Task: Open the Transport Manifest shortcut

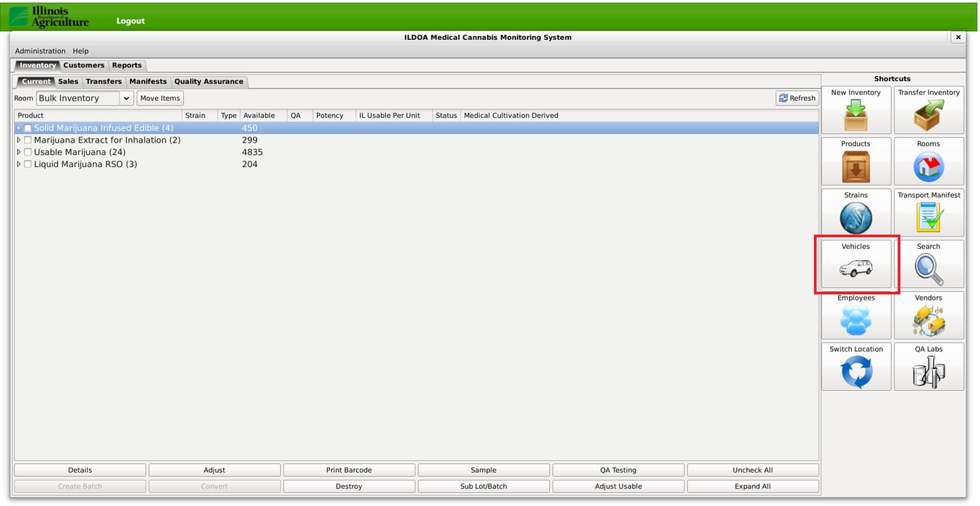Action: coord(929,213)
